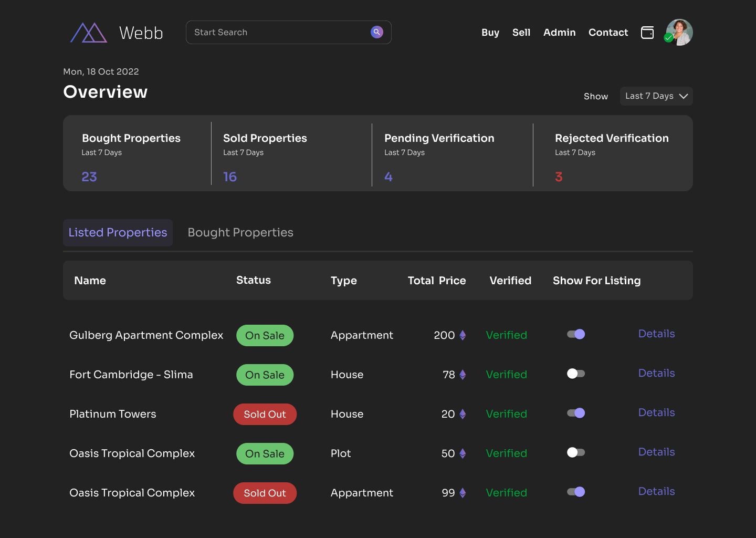Open the user profile avatar
Image resolution: width=756 pixels, height=538 pixels.
tap(679, 33)
